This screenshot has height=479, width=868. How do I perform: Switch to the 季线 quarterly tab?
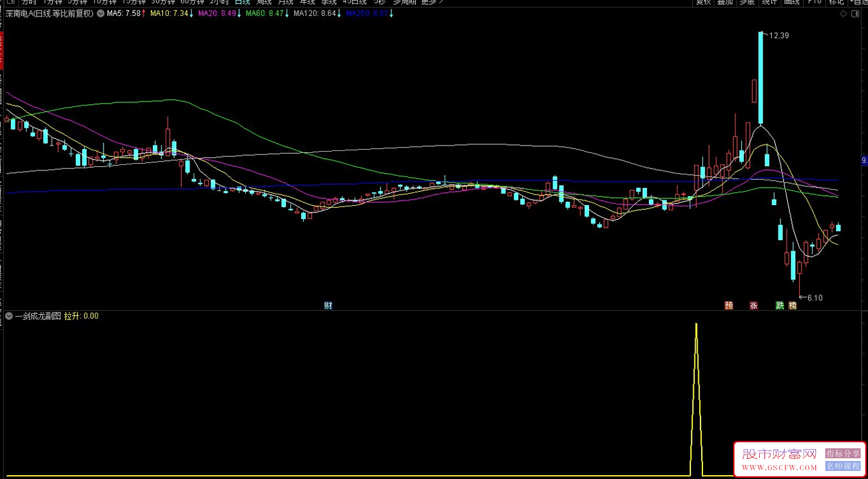coord(329,2)
